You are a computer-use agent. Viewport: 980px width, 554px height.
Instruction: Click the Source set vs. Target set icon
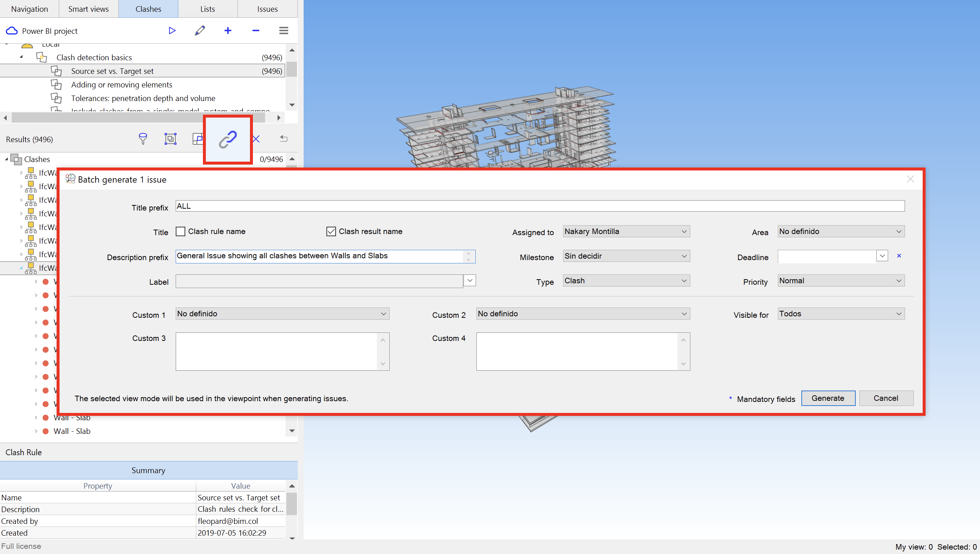coord(56,71)
